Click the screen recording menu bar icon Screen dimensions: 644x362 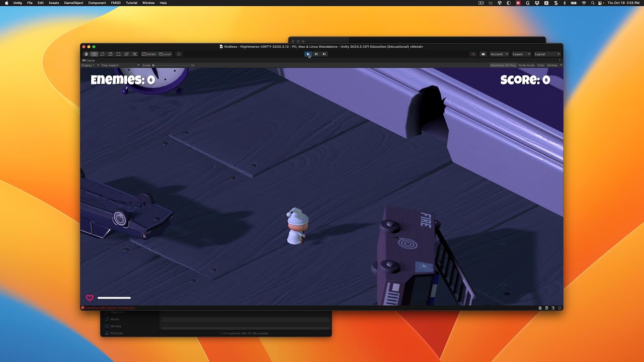point(481,3)
